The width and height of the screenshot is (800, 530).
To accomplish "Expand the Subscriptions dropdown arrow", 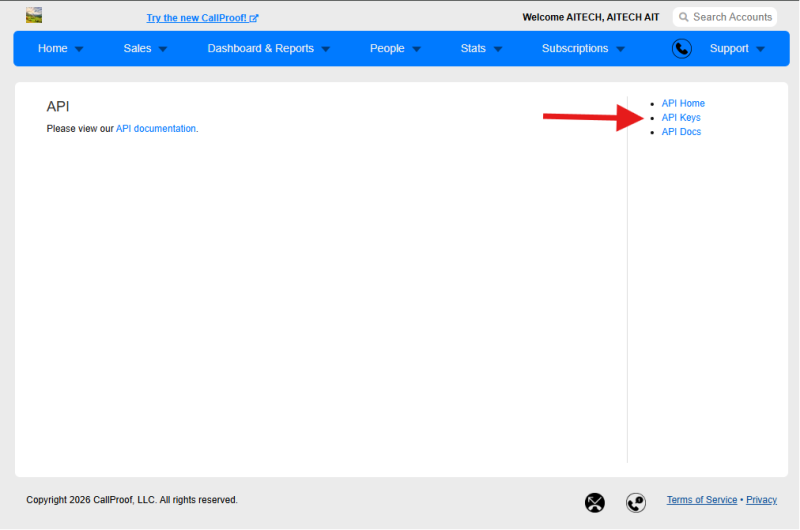I will tap(620, 49).
